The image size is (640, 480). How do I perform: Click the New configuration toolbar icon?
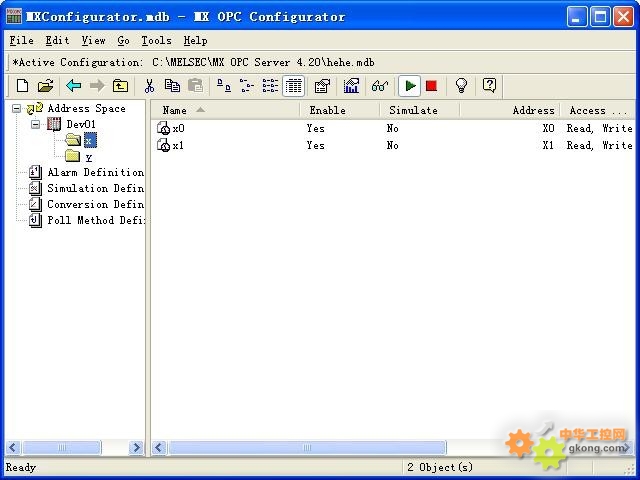[22, 86]
